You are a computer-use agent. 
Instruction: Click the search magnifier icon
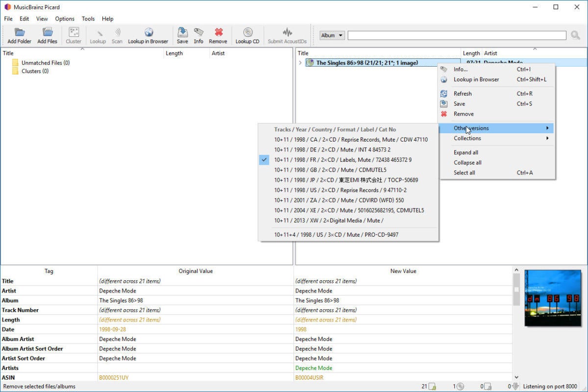(575, 35)
